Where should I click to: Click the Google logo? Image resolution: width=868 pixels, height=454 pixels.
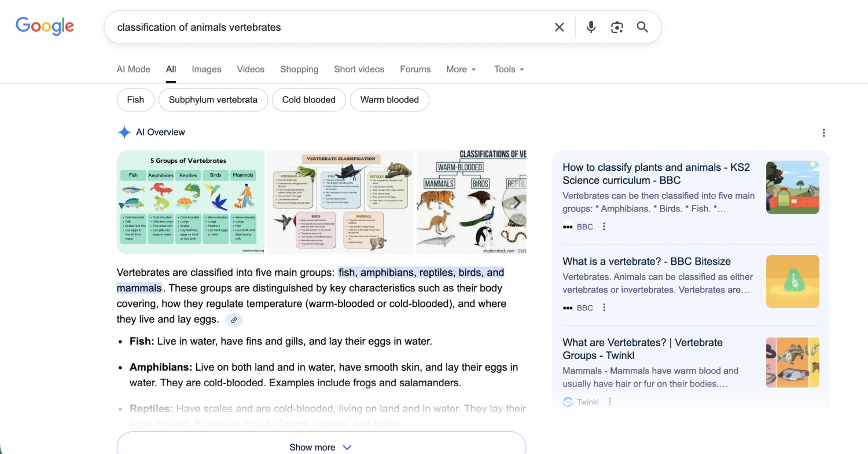coord(45,26)
